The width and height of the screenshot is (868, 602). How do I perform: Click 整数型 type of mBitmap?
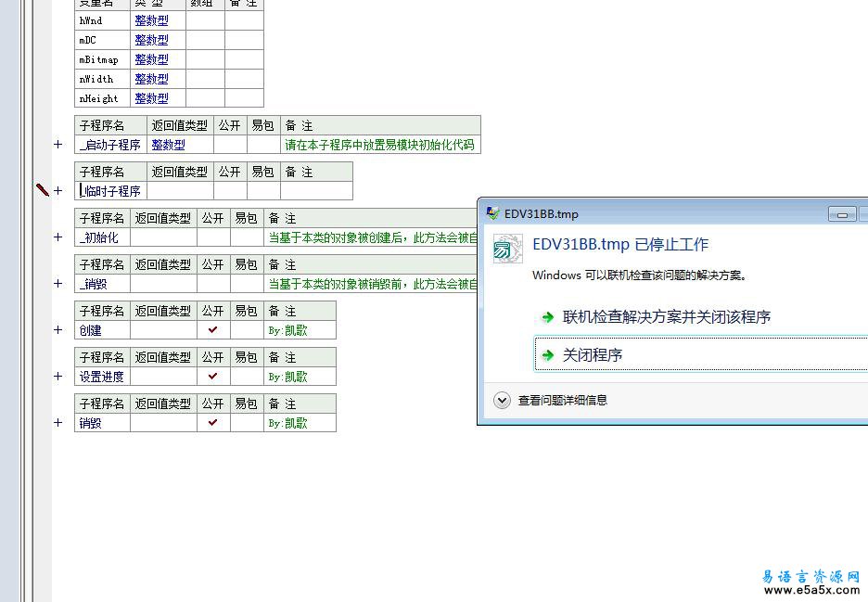point(152,59)
